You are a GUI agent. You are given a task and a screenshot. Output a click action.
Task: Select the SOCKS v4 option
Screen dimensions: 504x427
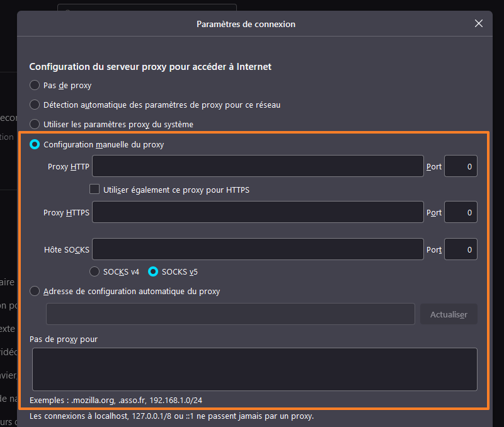pyautogui.click(x=94, y=272)
